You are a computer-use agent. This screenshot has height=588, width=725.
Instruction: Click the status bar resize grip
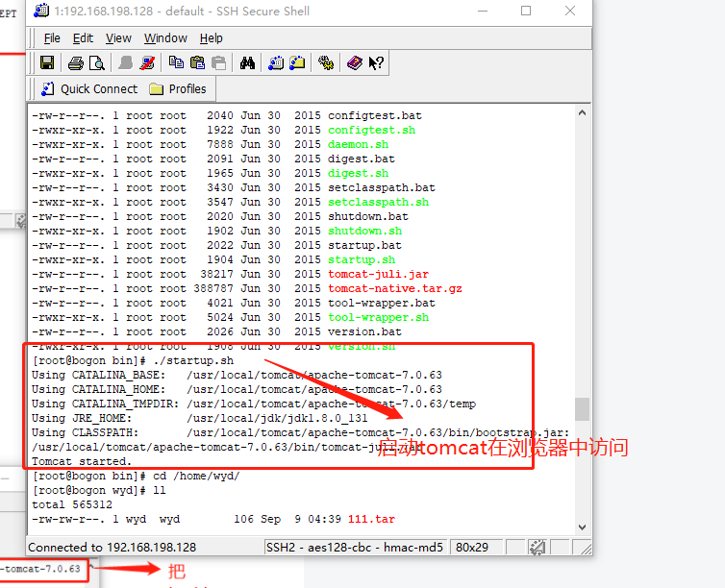tap(586, 549)
